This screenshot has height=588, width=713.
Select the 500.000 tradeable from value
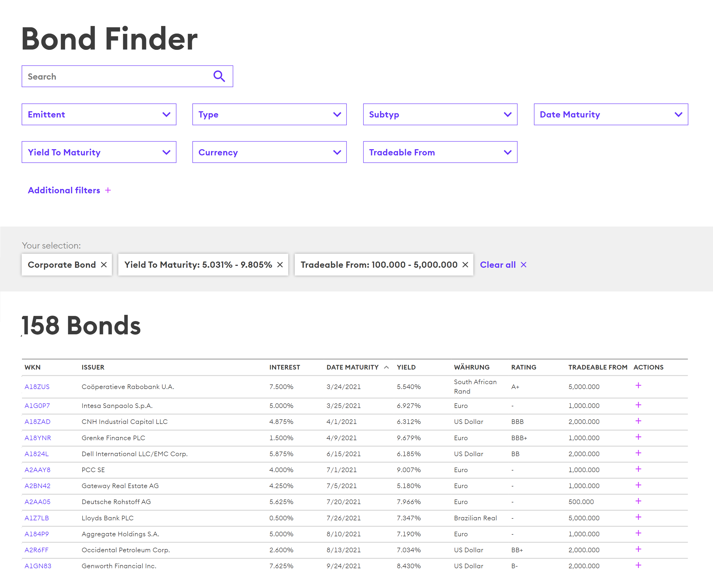[581, 502]
